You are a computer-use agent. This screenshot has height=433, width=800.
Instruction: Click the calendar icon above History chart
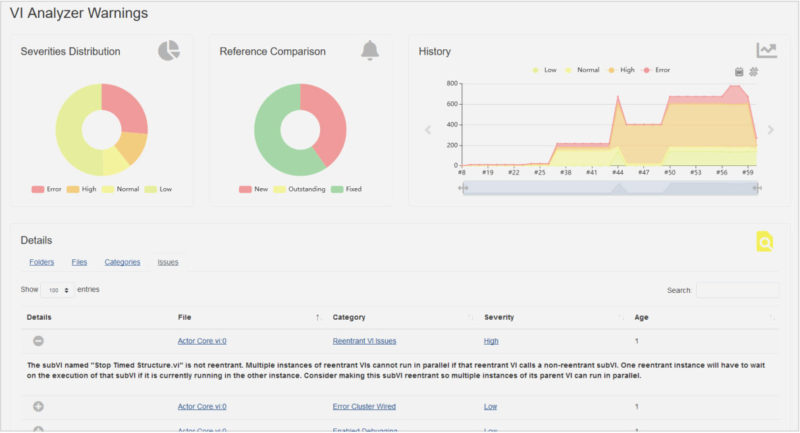click(x=739, y=71)
